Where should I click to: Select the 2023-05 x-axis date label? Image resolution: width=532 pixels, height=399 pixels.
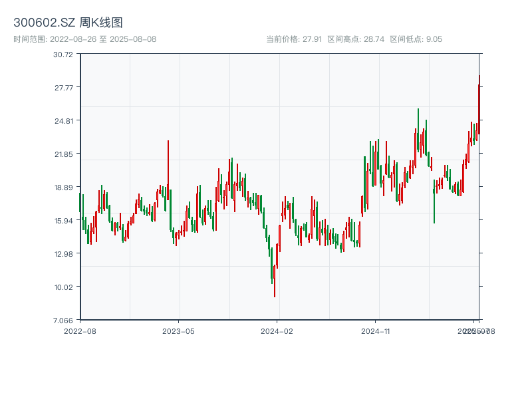click(178, 331)
